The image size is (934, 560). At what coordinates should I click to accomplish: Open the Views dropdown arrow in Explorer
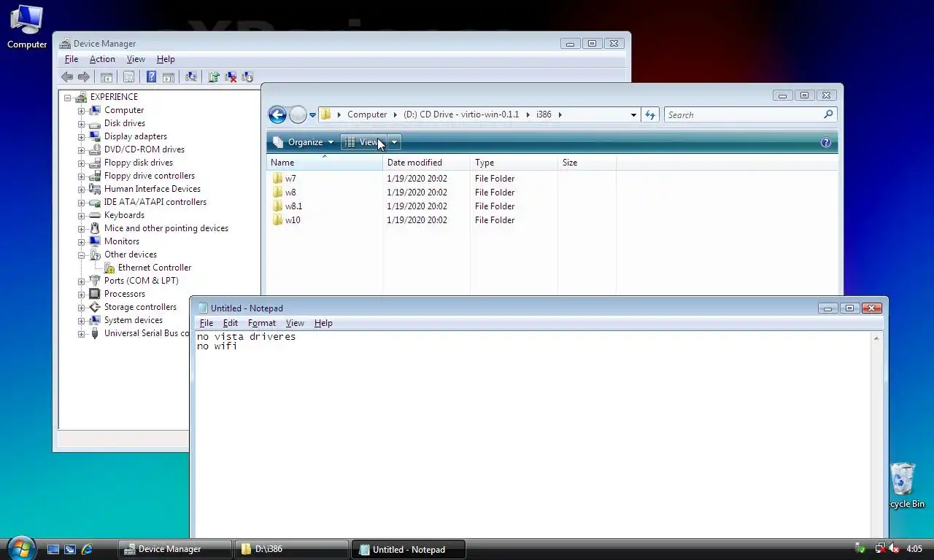click(394, 142)
